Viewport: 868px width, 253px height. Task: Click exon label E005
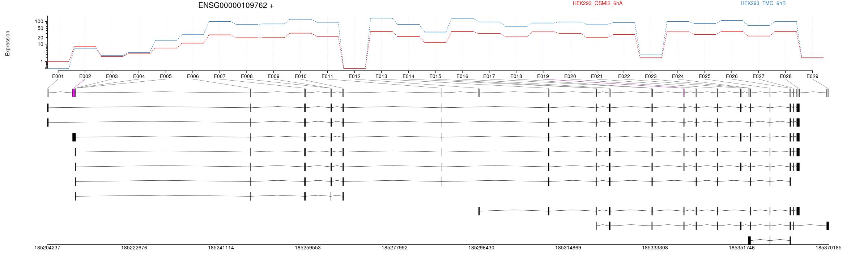pyautogui.click(x=166, y=76)
